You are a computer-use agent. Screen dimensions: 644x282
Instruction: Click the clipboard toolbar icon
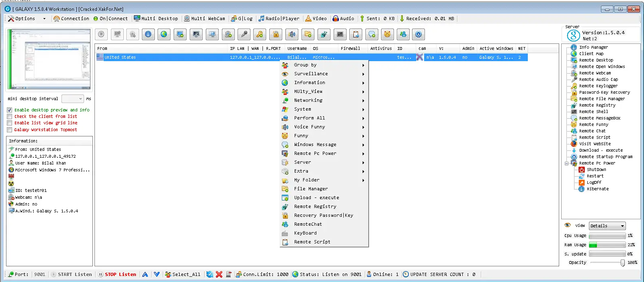coord(356,35)
